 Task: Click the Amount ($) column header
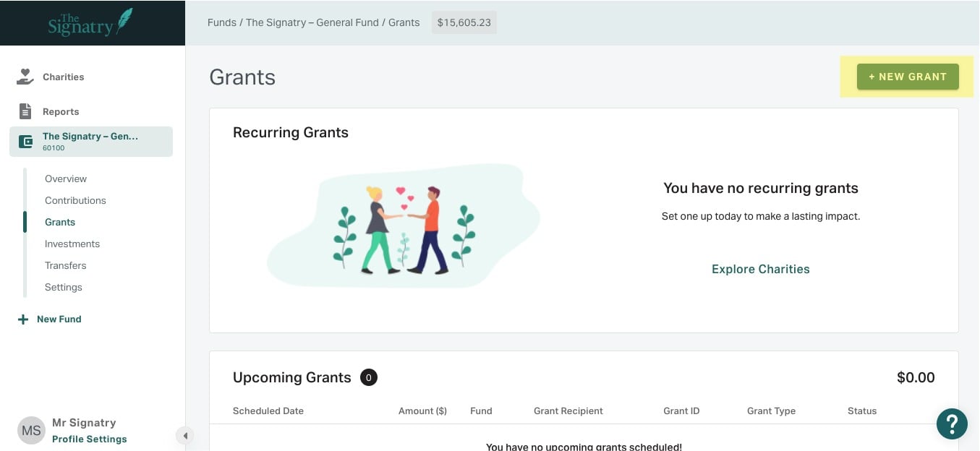pos(422,411)
